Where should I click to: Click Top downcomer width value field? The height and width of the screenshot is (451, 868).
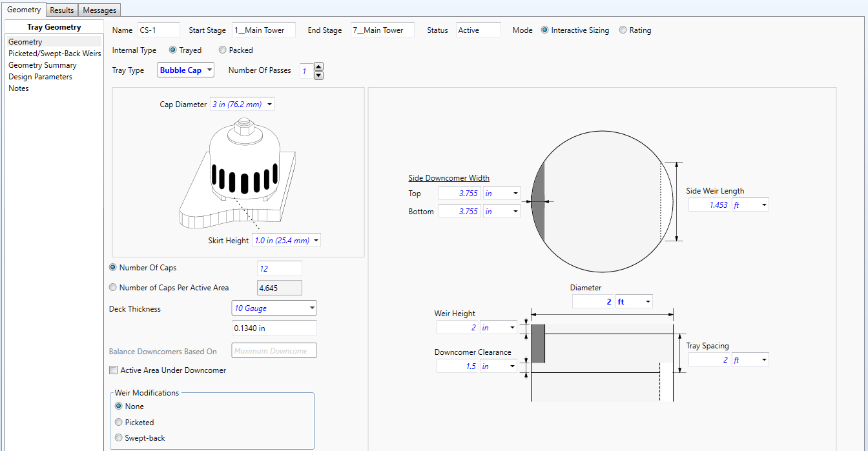[460, 193]
